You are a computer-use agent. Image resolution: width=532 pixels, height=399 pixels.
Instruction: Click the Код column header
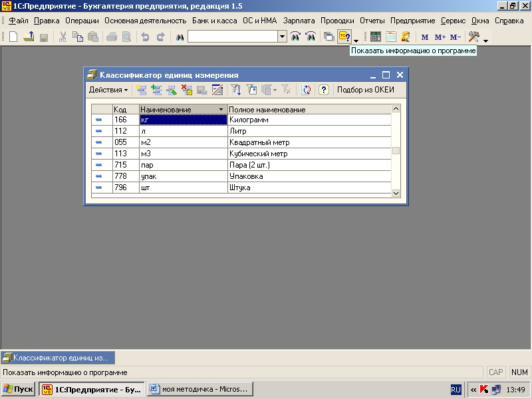point(126,110)
